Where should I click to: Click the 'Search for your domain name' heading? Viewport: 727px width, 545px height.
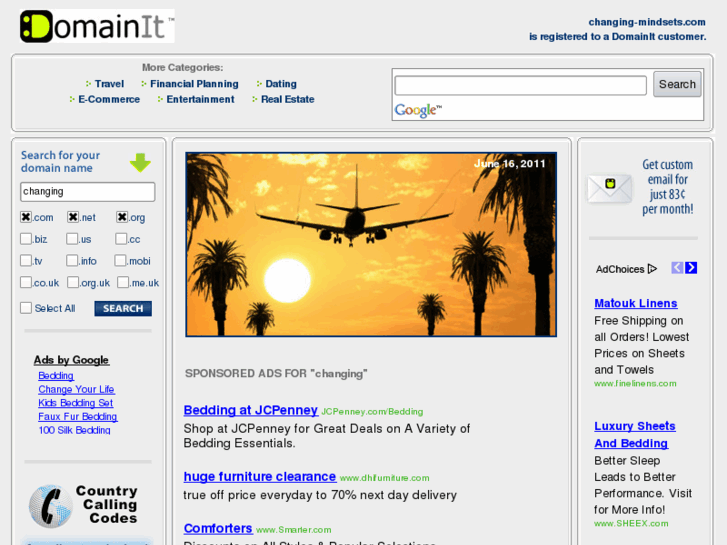[60, 161]
